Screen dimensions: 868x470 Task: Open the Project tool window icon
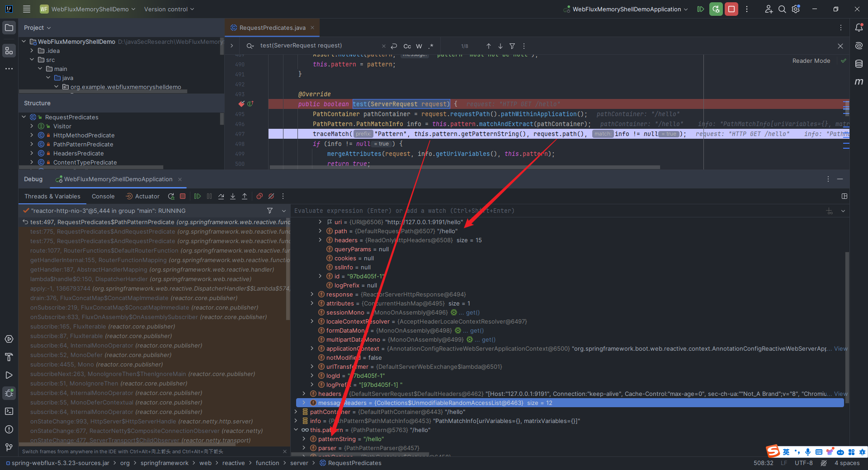pos(9,28)
